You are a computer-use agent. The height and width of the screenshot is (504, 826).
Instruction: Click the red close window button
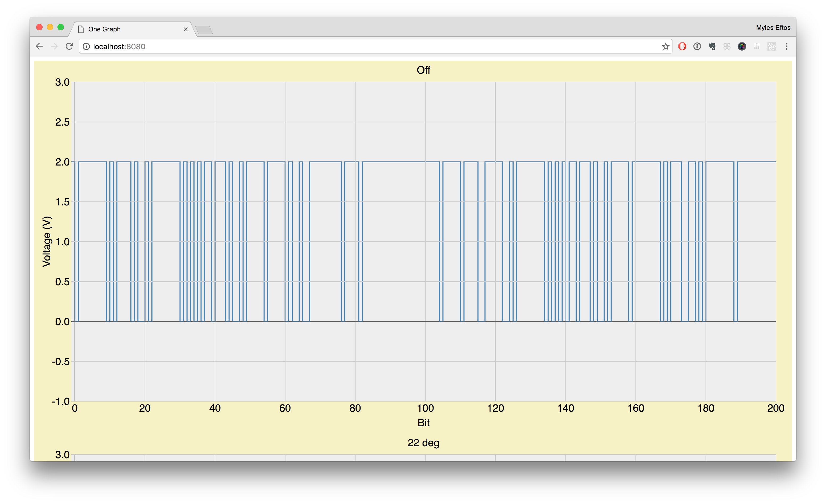pos(39,27)
